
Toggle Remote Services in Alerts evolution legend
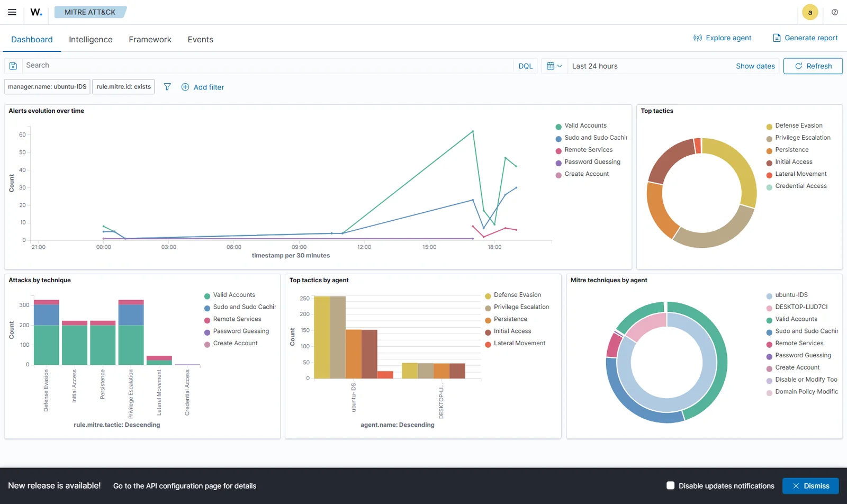coord(584,150)
